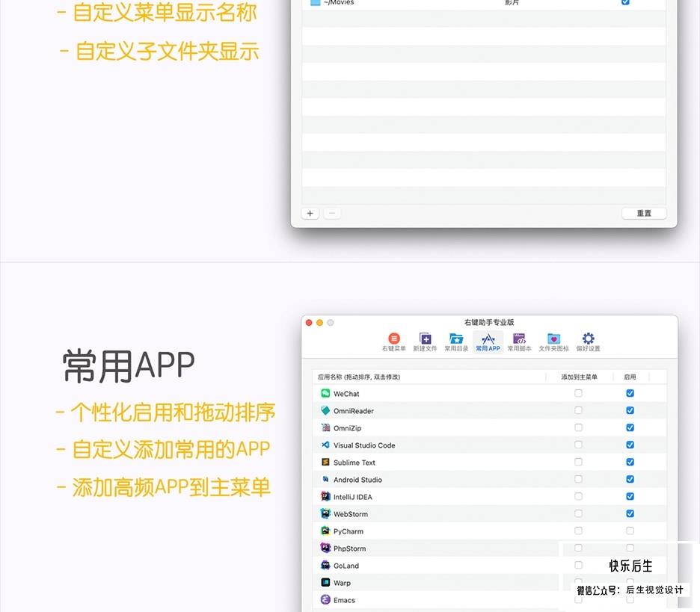Select the Emacs icon row
Screen dimensions: 700x612
(490, 600)
